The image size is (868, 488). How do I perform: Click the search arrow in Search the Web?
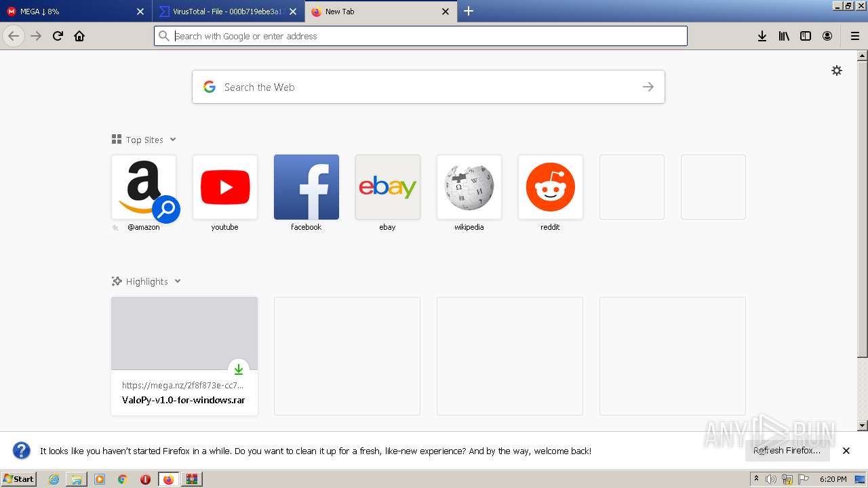point(648,87)
